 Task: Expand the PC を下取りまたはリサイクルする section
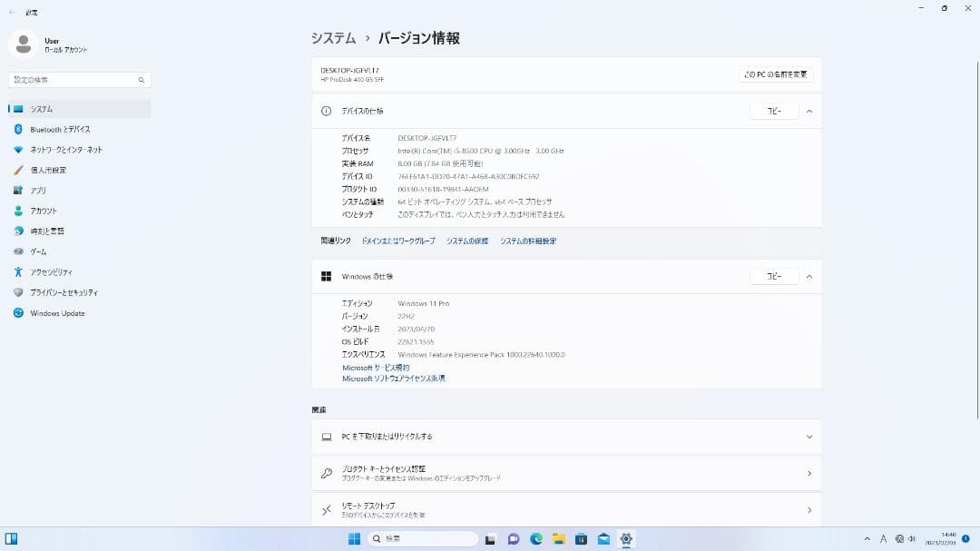[x=808, y=436]
